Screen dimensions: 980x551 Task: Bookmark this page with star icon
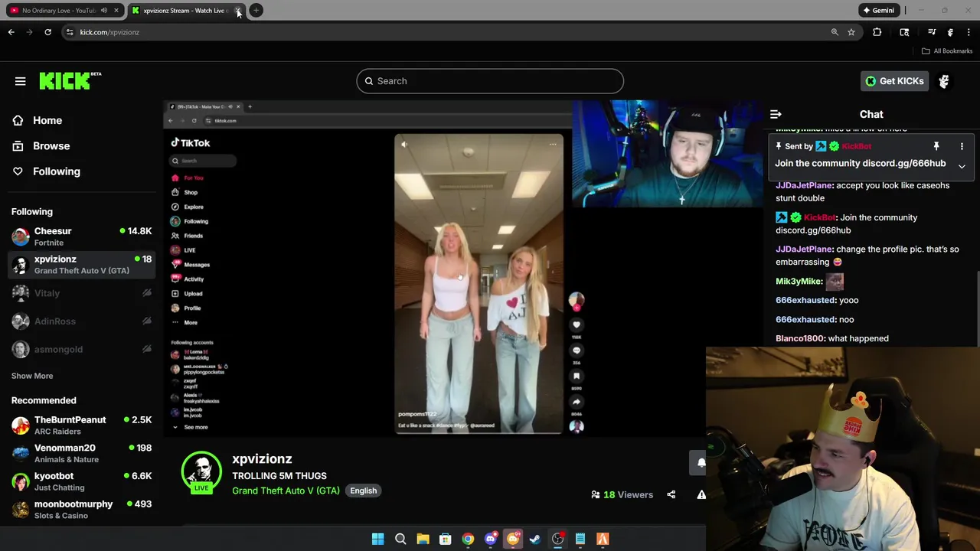(851, 32)
